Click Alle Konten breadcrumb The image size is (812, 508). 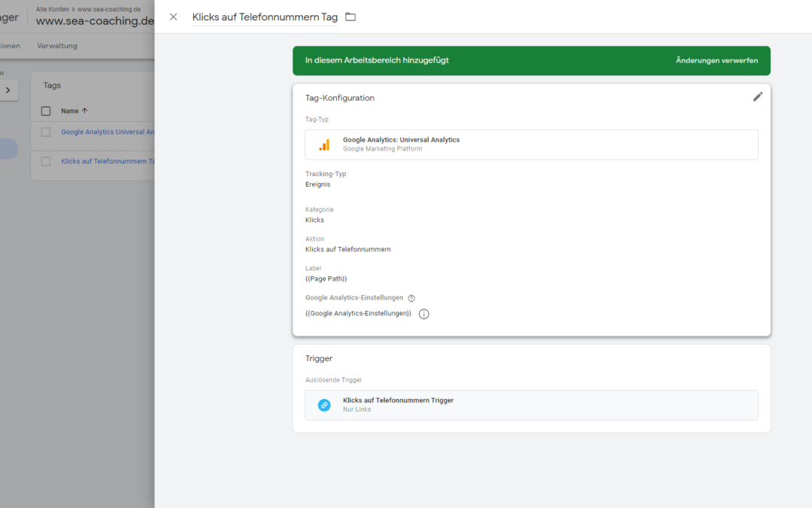pyautogui.click(x=53, y=9)
